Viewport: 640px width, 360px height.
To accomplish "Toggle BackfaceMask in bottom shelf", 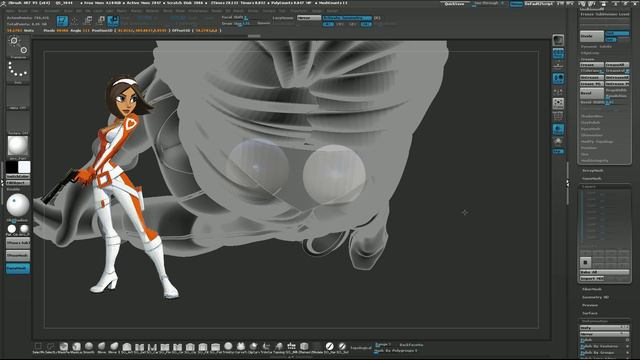I will coord(411,345).
